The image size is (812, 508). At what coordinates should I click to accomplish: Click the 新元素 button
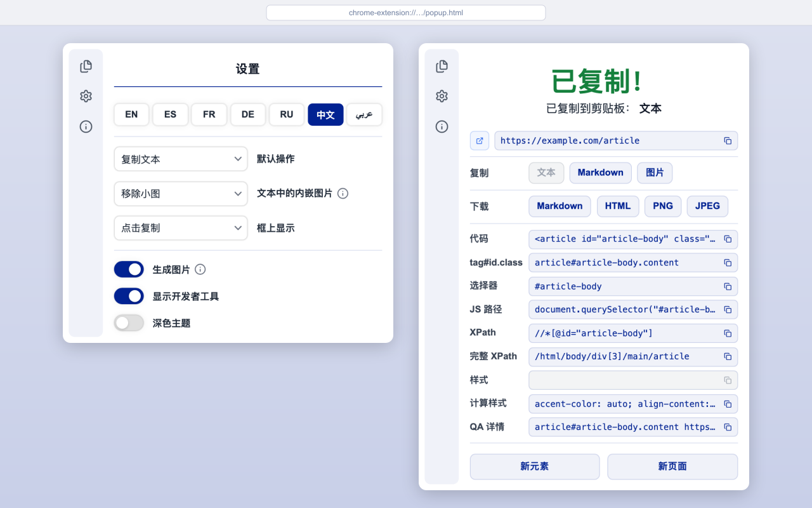click(535, 466)
